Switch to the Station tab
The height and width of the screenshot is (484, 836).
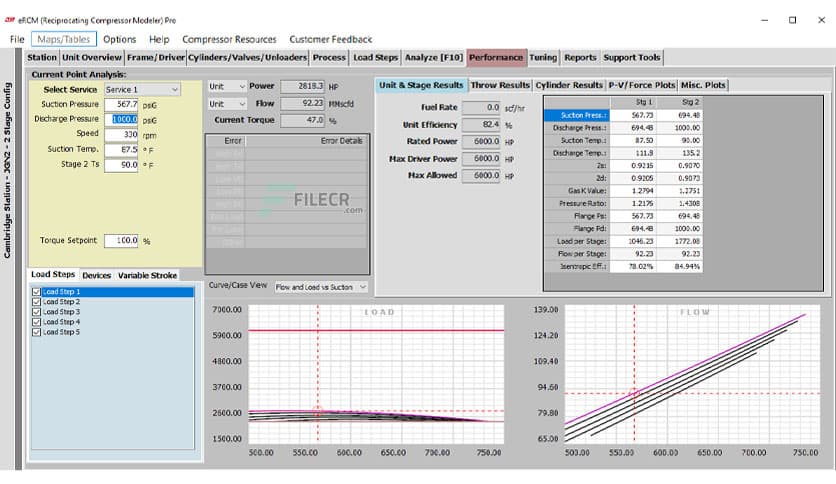[x=42, y=58]
